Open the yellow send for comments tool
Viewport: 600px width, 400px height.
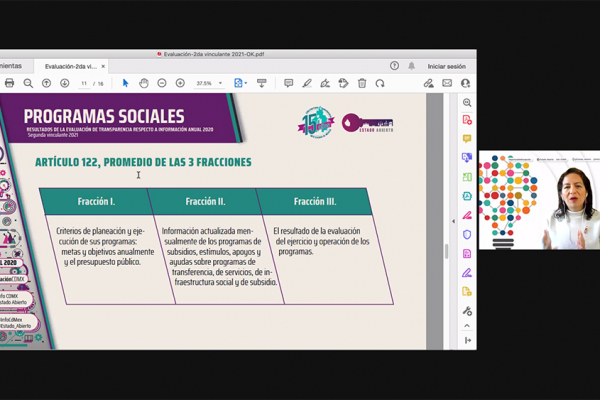467,292
